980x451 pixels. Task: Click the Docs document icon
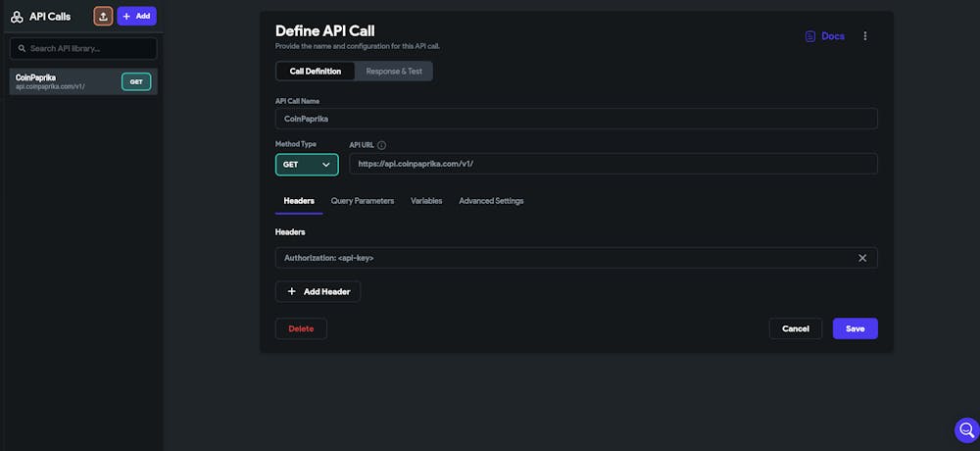[x=810, y=36]
